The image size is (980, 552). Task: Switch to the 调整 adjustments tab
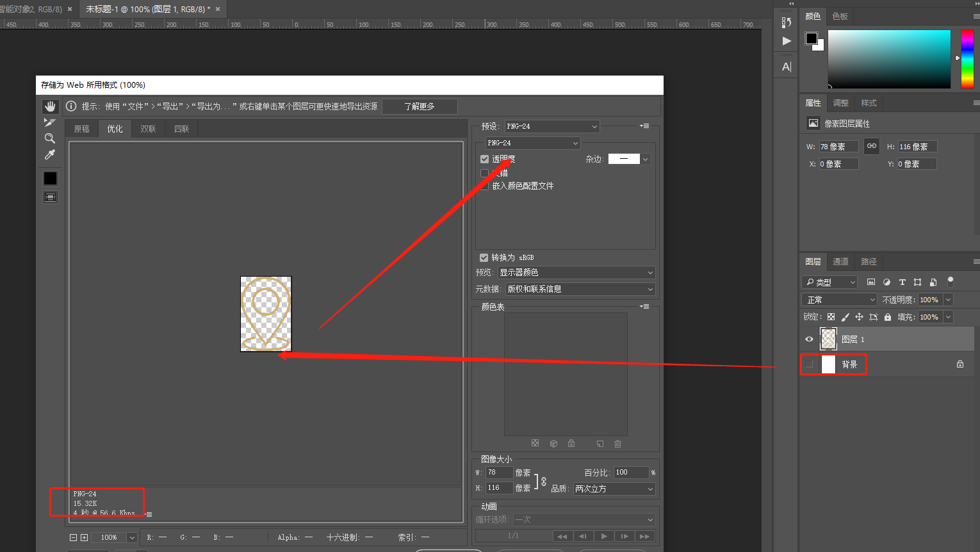840,102
